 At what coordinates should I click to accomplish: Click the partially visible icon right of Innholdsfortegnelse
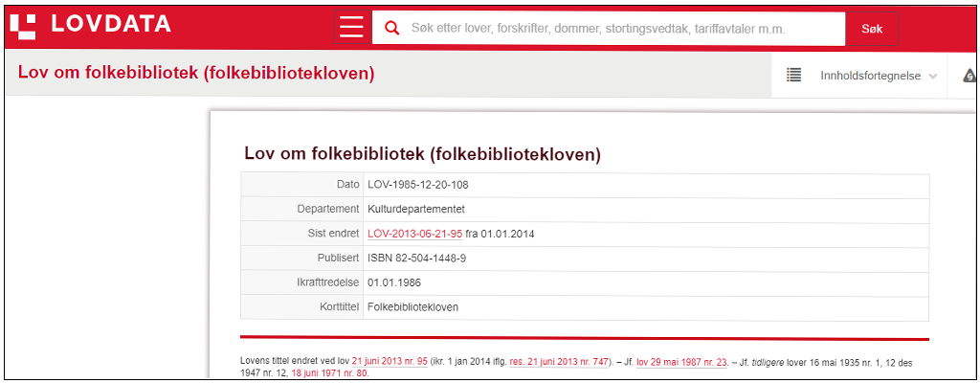969,76
